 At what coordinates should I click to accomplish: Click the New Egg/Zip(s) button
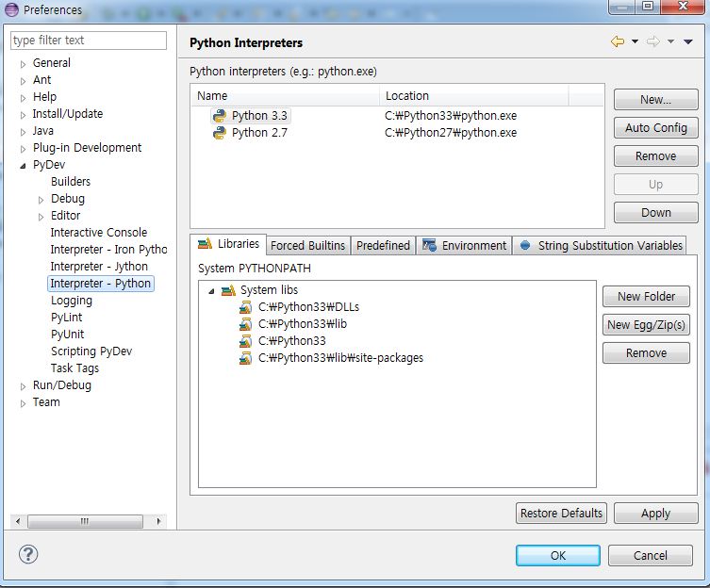646,324
